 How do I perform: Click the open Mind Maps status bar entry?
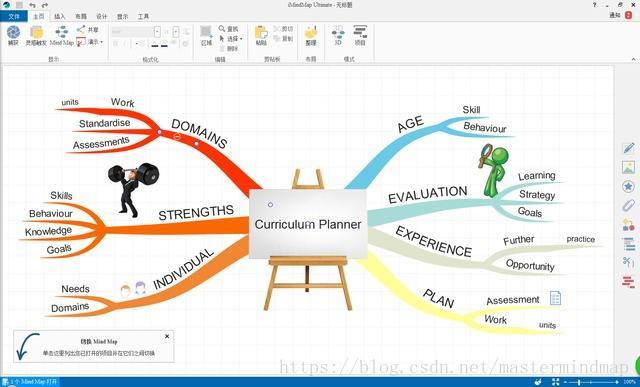click(30, 382)
